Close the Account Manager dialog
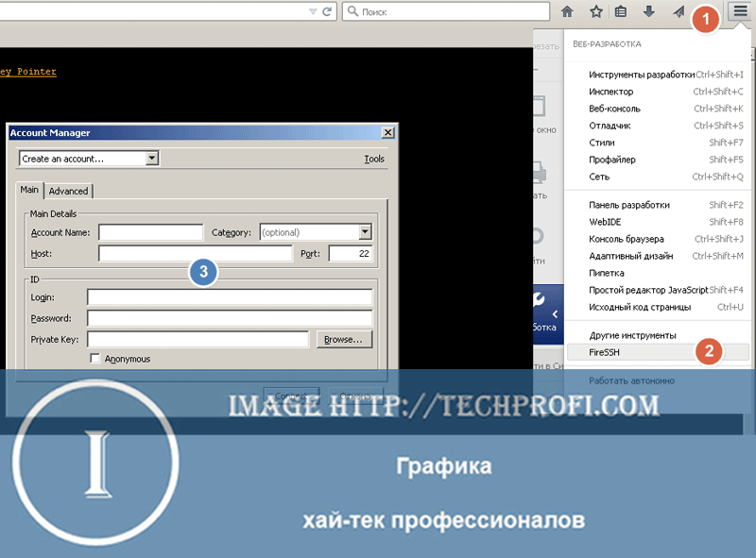This screenshot has width=756, height=558. [x=387, y=132]
